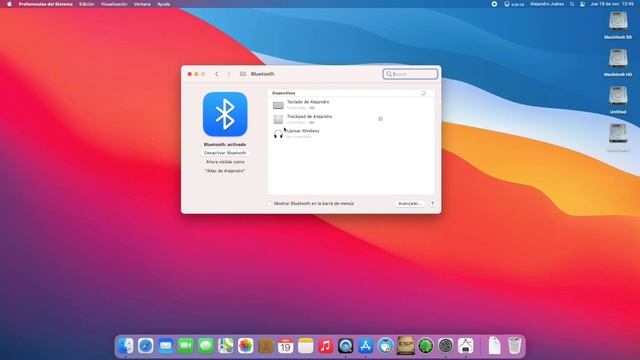Open System Preferences gear in Dock

pos(446,346)
